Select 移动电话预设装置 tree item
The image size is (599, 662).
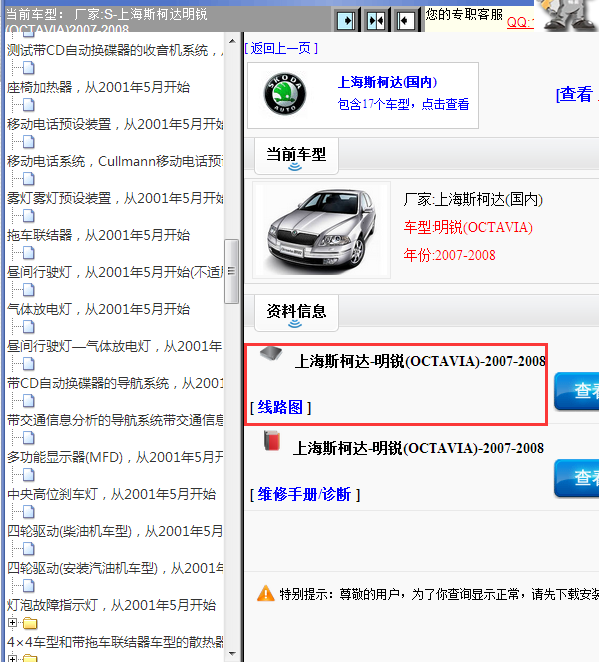(x=115, y=124)
